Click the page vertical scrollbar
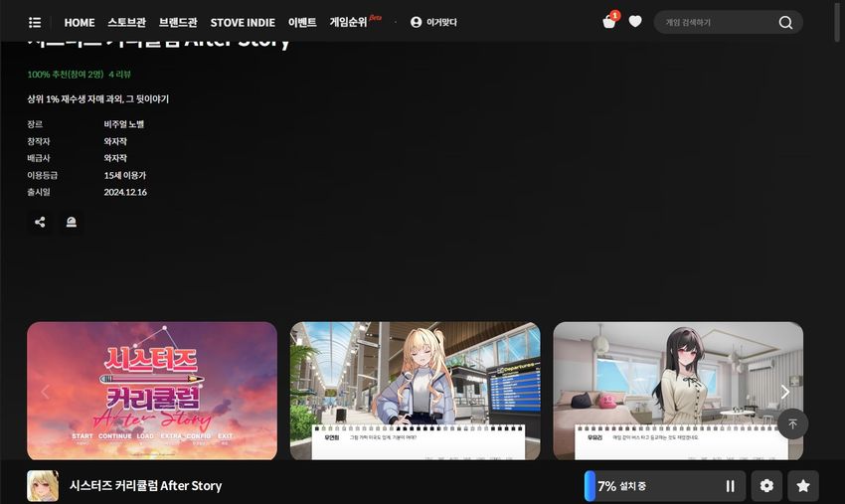The width and height of the screenshot is (845, 504). pyautogui.click(x=837, y=22)
